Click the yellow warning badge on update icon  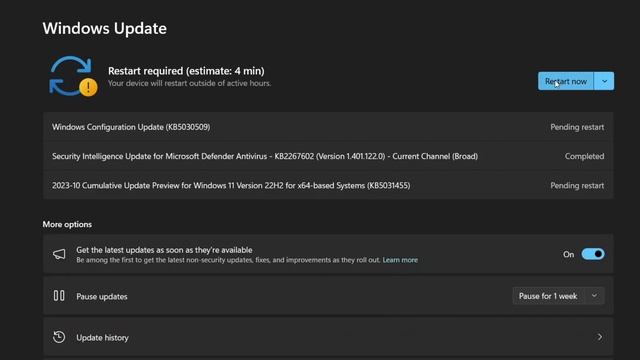point(88,87)
